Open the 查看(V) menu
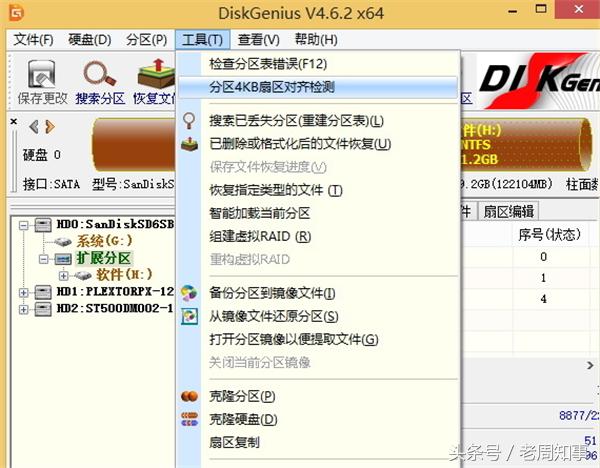Viewport: 600px width, 468px height. pos(259,39)
